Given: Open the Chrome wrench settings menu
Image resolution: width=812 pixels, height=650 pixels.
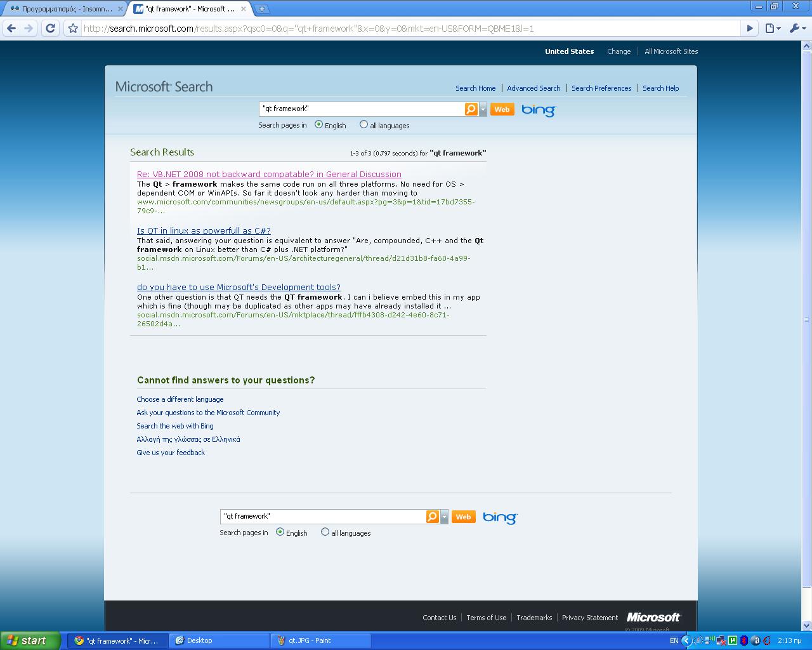Looking at the screenshot, I should (x=797, y=28).
